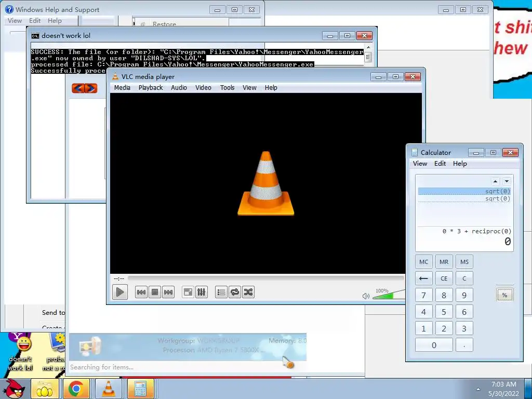Open the VLC Media menu
The image size is (532, 399).
point(122,87)
